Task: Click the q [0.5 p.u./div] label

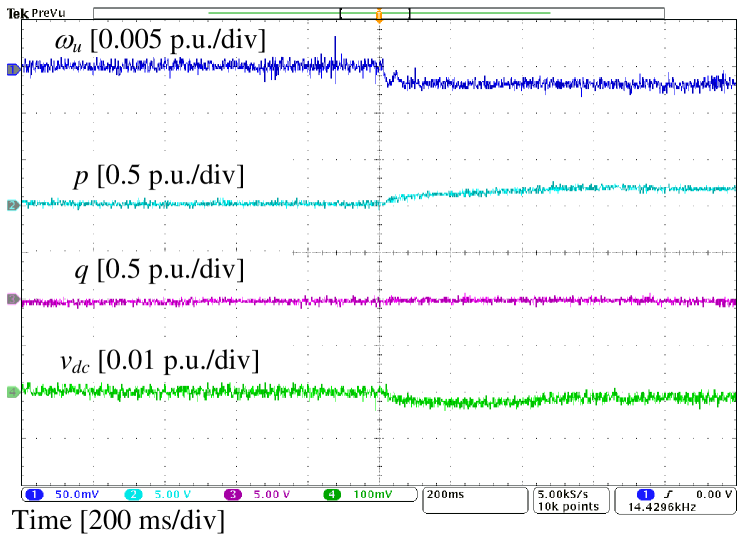Action: pyautogui.click(x=159, y=270)
